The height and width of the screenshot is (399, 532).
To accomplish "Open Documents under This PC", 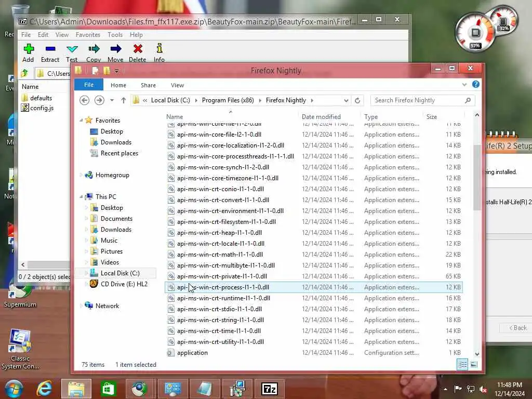I will (116, 219).
